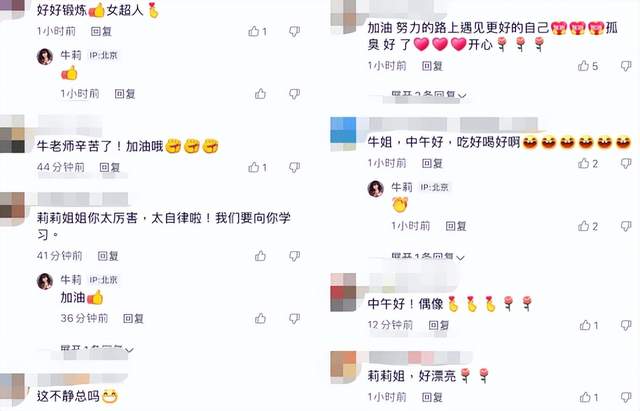The image size is (640, 411).
Task: Dislike the 好好锻炼 女超人 comment
Action: (294, 31)
